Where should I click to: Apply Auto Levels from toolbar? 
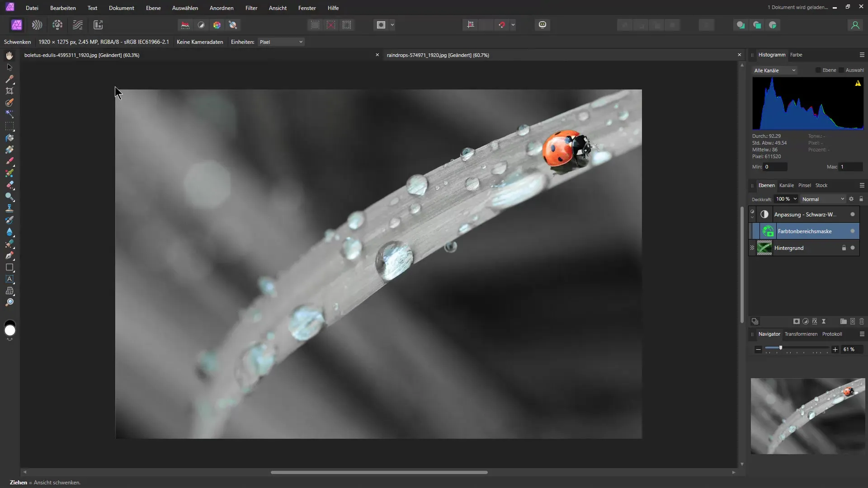(x=185, y=25)
